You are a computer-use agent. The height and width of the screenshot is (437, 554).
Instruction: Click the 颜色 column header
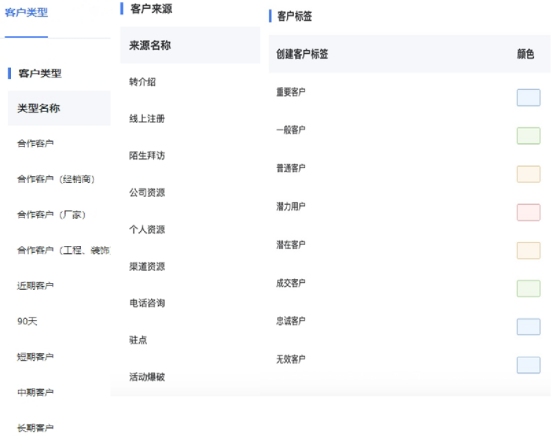[x=525, y=54]
